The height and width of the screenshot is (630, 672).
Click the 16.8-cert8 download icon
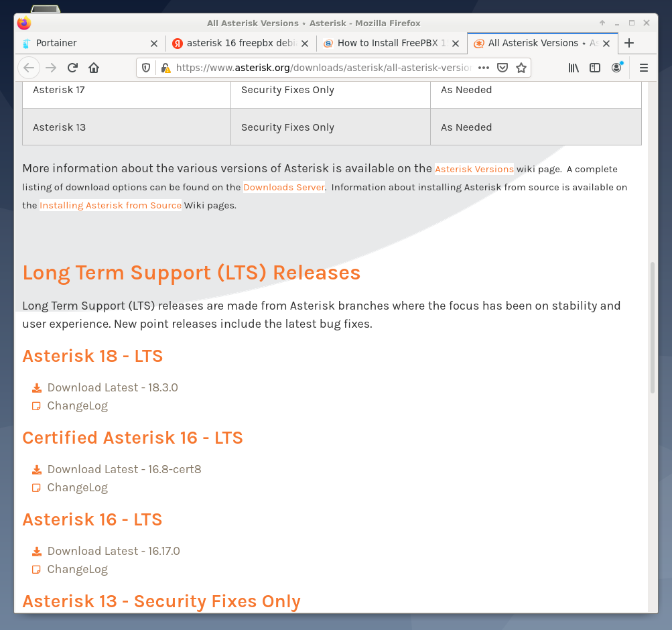pos(37,470)
